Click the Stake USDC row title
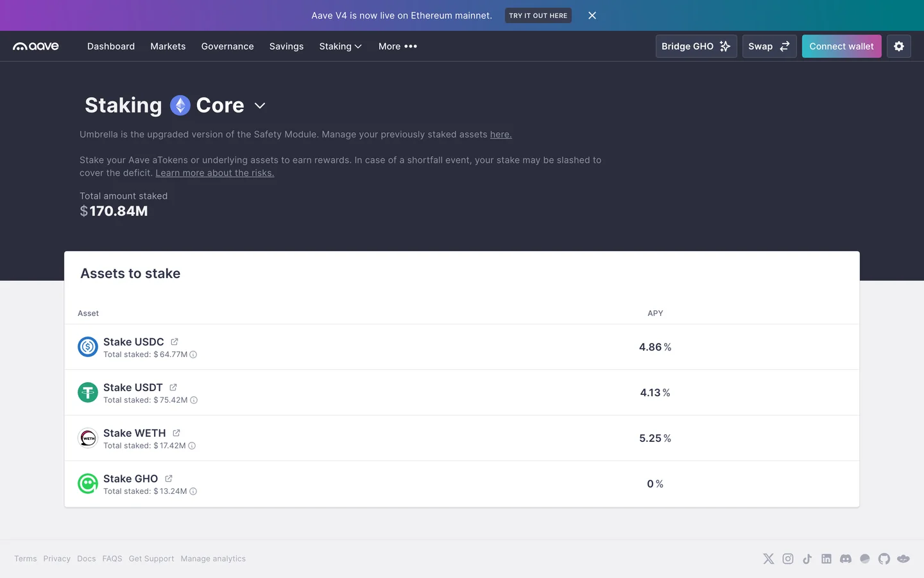The image size is (924, 578). click(x=133, y=342)
